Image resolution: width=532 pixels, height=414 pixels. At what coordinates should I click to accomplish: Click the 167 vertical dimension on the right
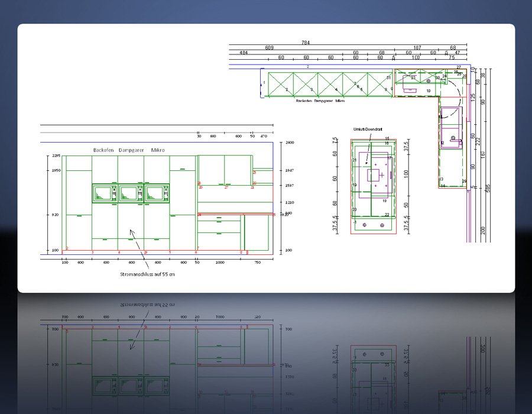[x=483, y=154]
